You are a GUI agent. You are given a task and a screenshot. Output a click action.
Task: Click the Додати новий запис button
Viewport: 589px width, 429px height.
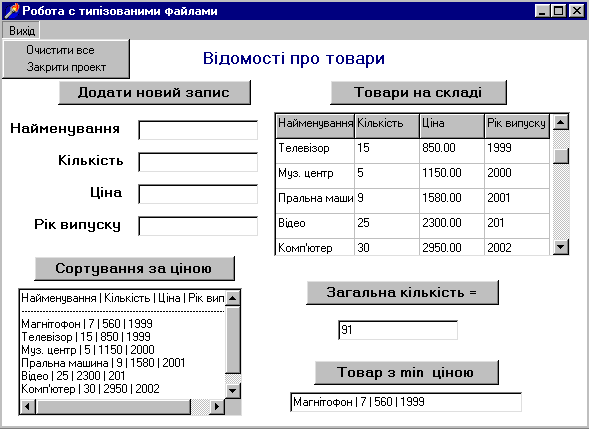(x=154, y=92)
